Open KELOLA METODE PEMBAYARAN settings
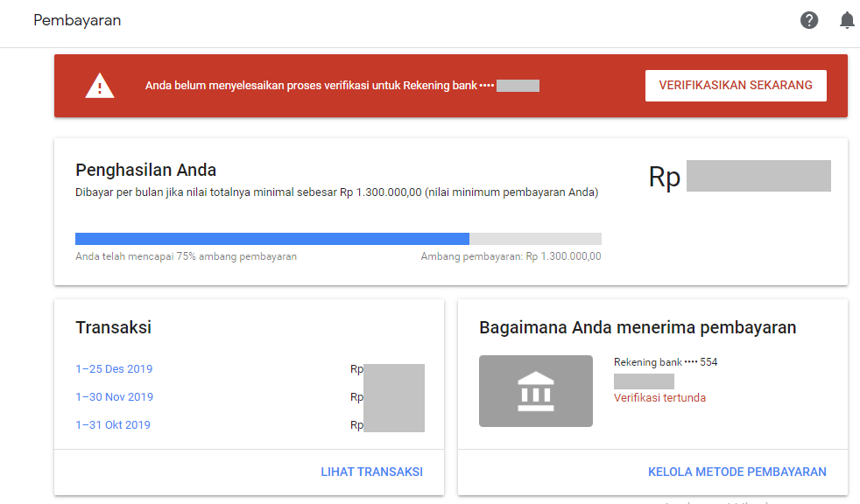860x504 pixels. click(x=737, y=471)
